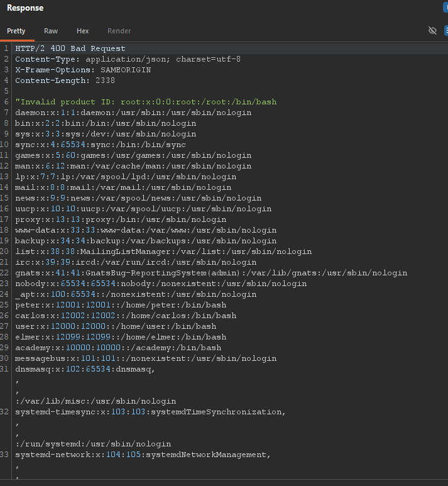This screenshot has width=448, height=486.
Task: Click the peter:x:12001 entry
Action: pyautogui.click(x=121, y=305)
